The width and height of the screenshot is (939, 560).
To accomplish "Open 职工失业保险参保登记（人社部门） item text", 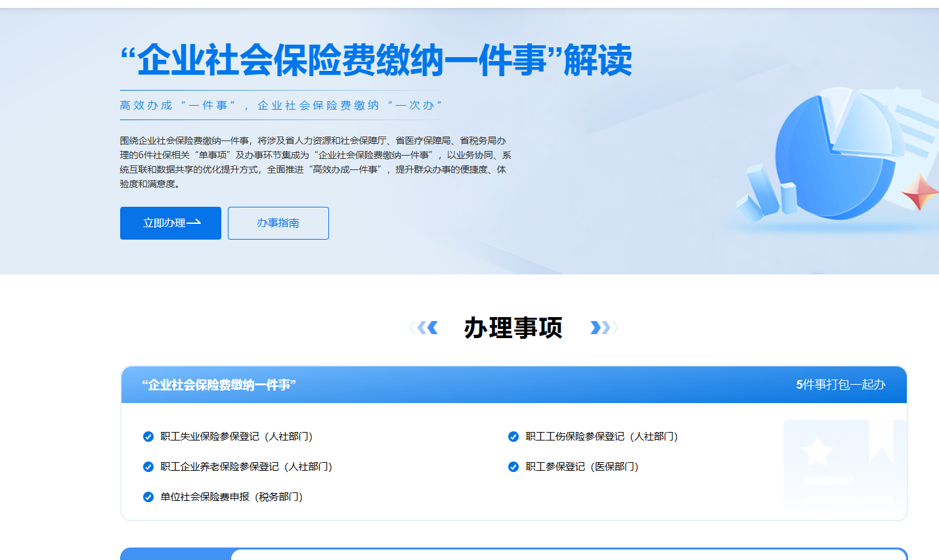I will [x=236, y=437].
